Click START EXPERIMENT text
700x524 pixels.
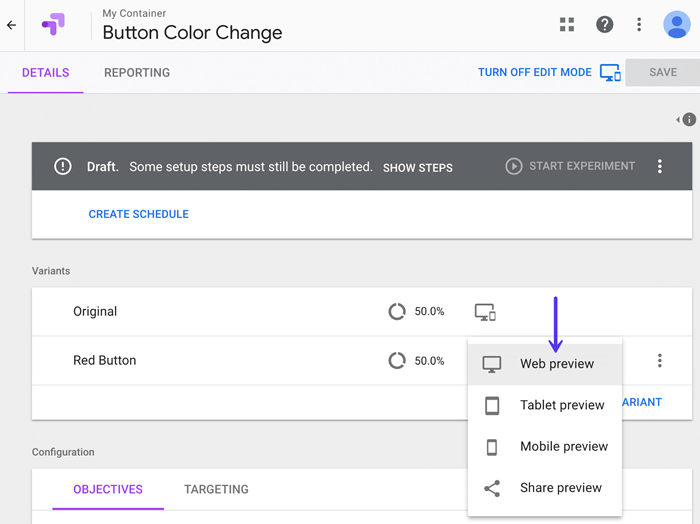(x=582, y=166)
